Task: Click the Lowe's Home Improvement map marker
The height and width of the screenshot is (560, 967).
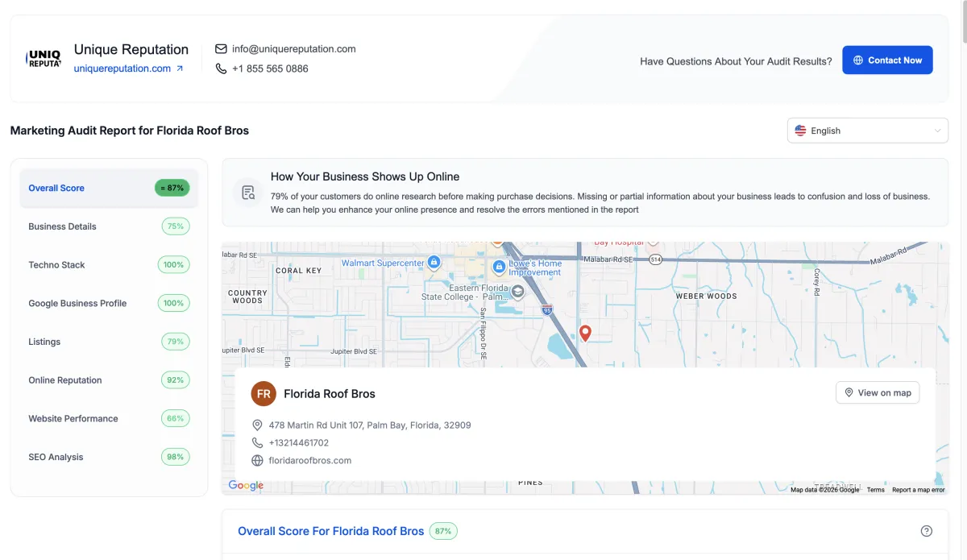Action: (x=499, y=266)
